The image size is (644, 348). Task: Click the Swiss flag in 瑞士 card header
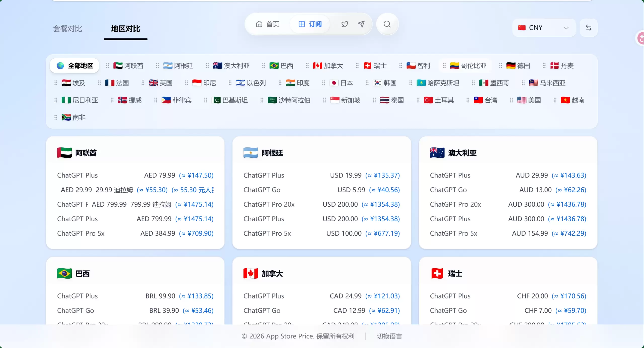[437, 273]
